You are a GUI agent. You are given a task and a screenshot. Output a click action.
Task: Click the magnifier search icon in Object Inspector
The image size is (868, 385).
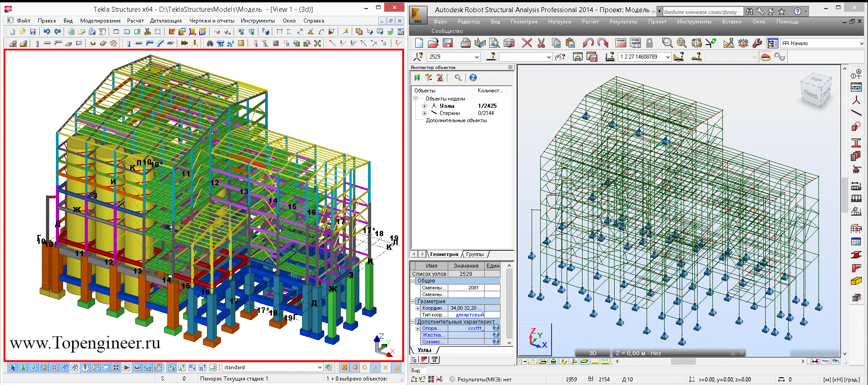458,78
